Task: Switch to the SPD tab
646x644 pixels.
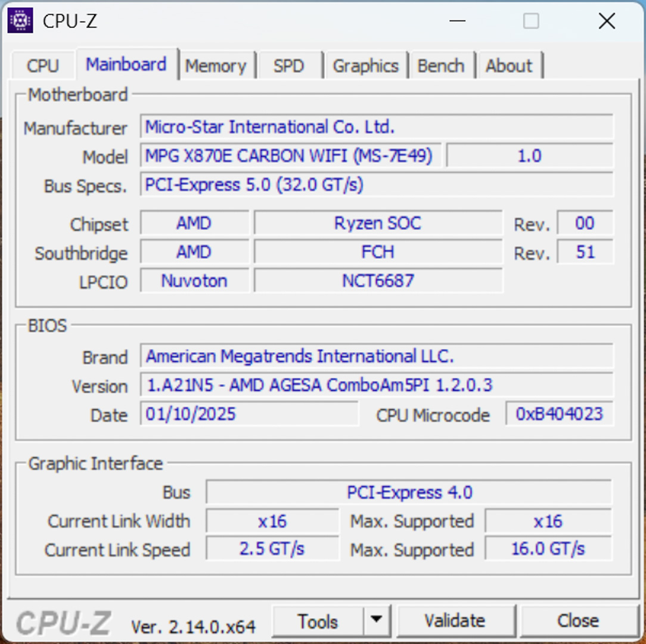Action: [289, 66]
